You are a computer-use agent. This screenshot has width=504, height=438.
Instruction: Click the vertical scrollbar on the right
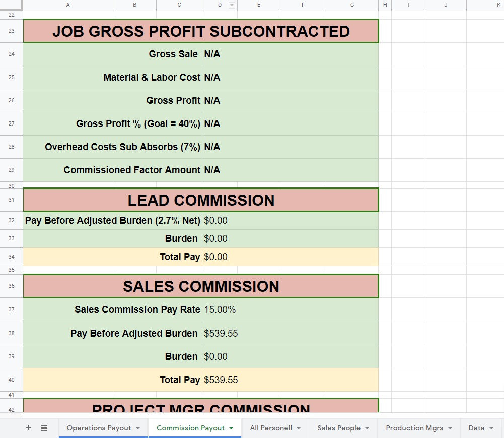pyautogui.click(x=501, y=202)
